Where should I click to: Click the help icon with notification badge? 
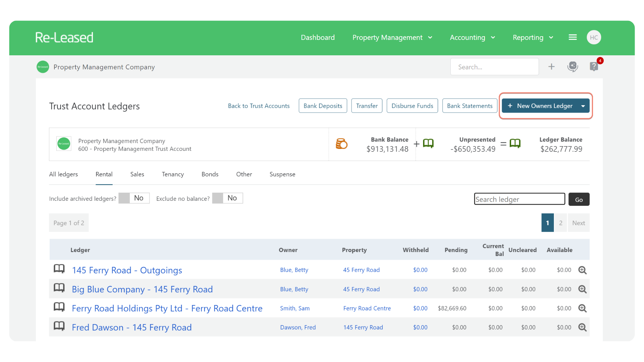coord(594,66)
